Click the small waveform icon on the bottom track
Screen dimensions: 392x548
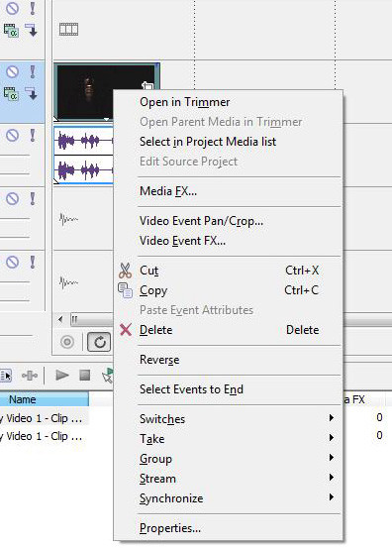click(68, 282)
